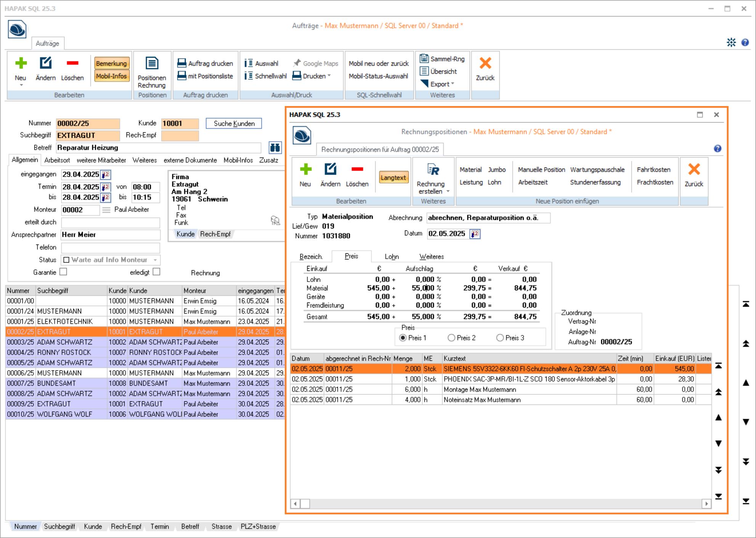756x538 pixels.
Task: Expand the Drucken dropdown in Auswahl/Druck
Action: click(329, 76)
